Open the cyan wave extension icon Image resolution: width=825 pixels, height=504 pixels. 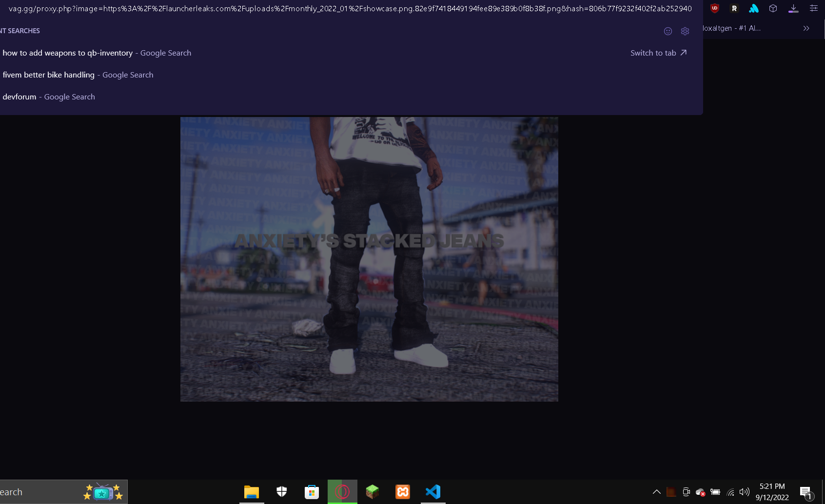[754, 8]
